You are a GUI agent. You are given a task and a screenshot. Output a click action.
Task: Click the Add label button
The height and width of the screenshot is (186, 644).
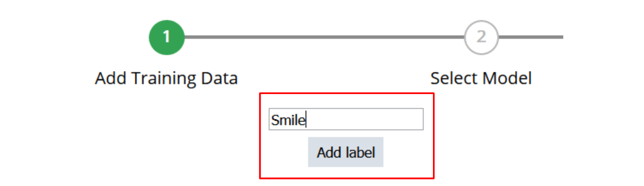pyautogui.click(x=345, y=152)
